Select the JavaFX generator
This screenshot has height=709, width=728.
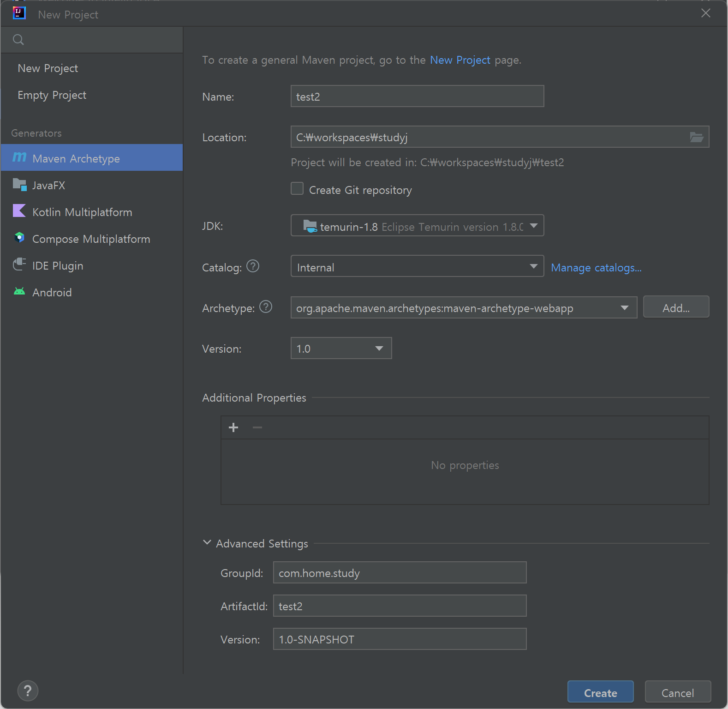pos(92,185)
